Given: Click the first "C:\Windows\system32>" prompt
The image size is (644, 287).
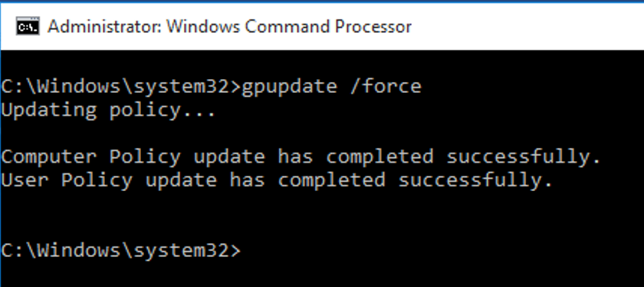Looking at the screenshot, I should [121, 87].
